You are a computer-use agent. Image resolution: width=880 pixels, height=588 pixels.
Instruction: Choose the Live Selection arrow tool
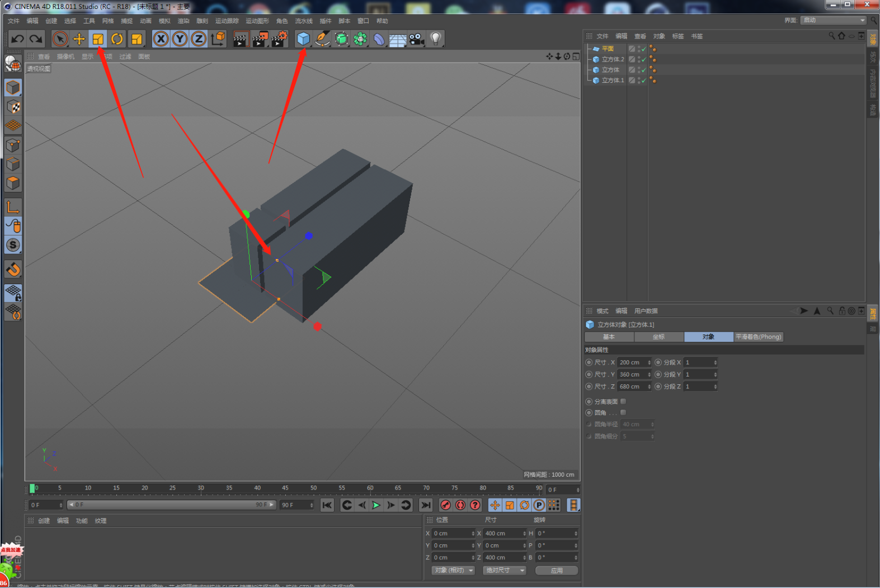click(x=60, y=39)
